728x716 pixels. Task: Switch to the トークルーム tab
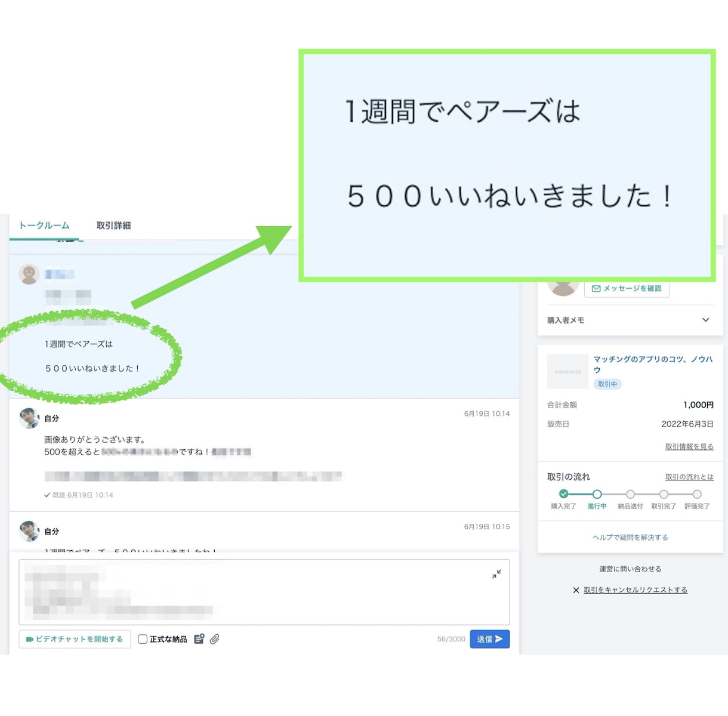point(44,226)
